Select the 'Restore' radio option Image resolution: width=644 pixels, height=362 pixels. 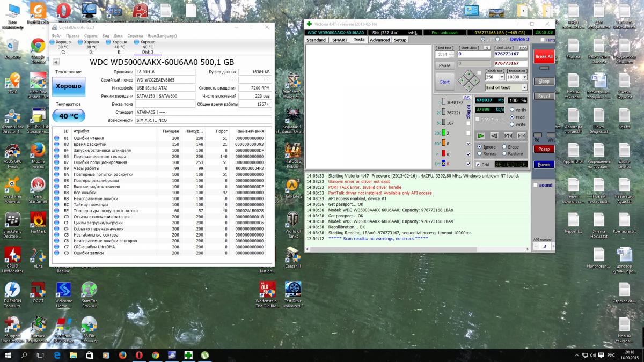point(504,154)
